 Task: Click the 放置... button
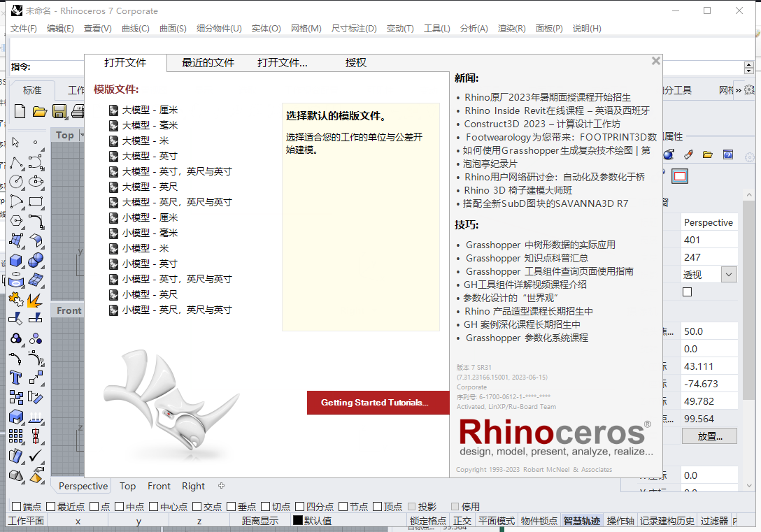point(709,436)
